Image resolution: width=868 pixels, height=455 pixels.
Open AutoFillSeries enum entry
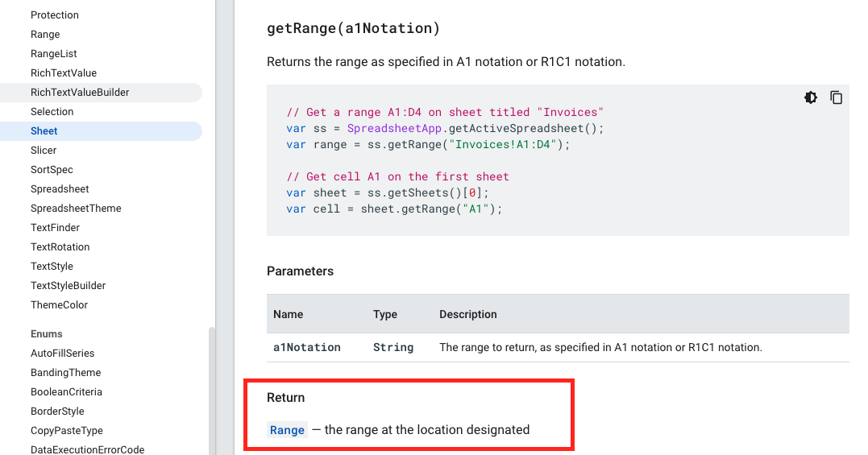pos(63,354)
